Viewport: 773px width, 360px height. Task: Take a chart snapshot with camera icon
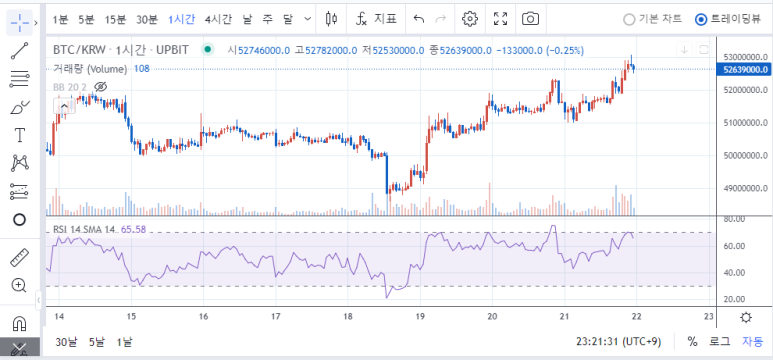tap(530, 19)
